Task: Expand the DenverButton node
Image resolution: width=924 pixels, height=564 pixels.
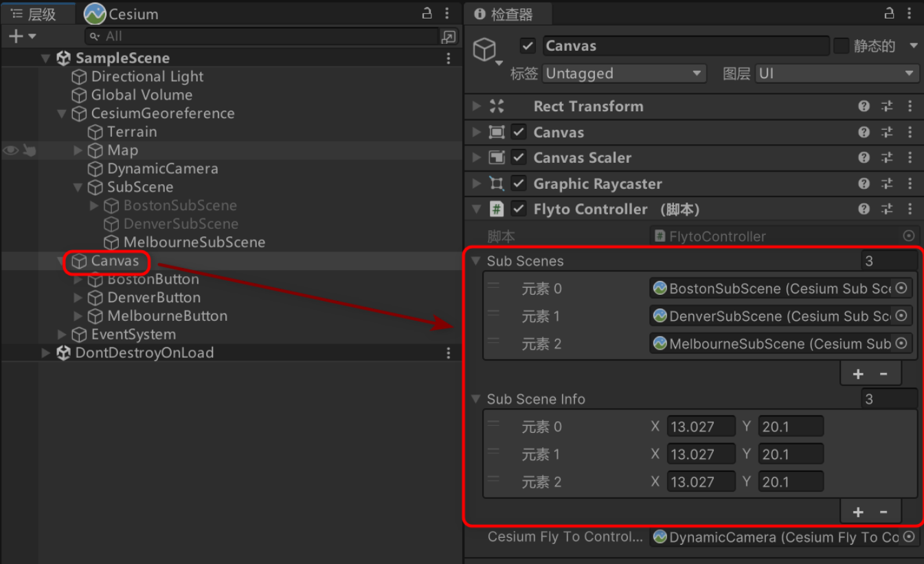Action: point(78,298)
